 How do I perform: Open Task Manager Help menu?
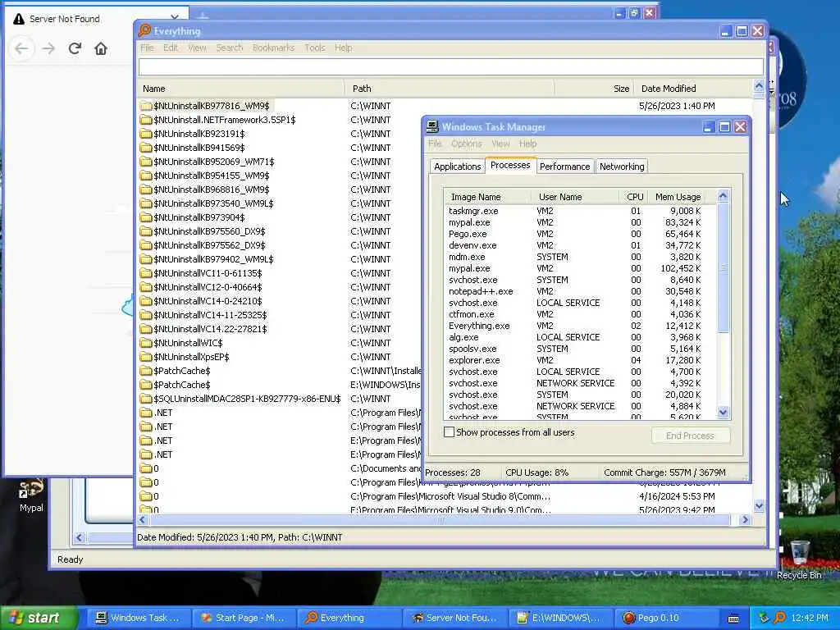coord(527,144)
